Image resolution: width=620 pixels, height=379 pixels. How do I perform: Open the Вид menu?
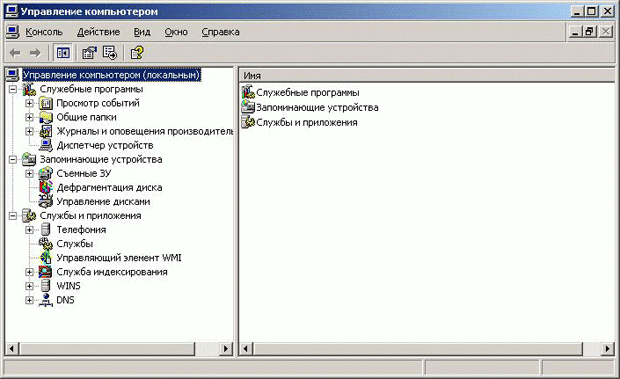[x=142, y=32]
